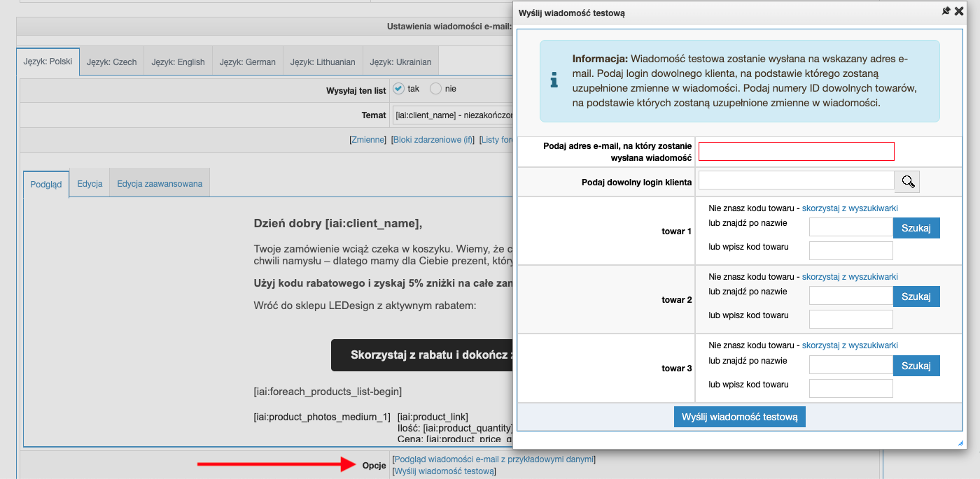Click Szukaj for towar 3
The height and width of the screenshot is (479, 980).
[916, 365]
